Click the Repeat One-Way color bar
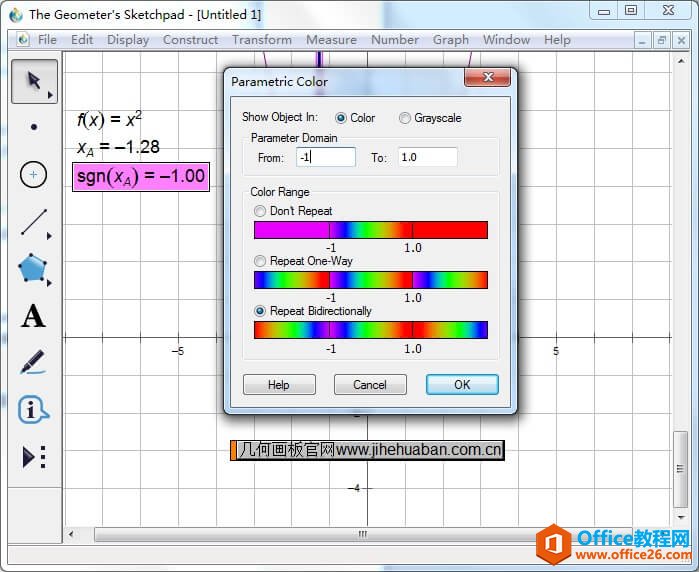699x572 pixels. coord(371,280)
